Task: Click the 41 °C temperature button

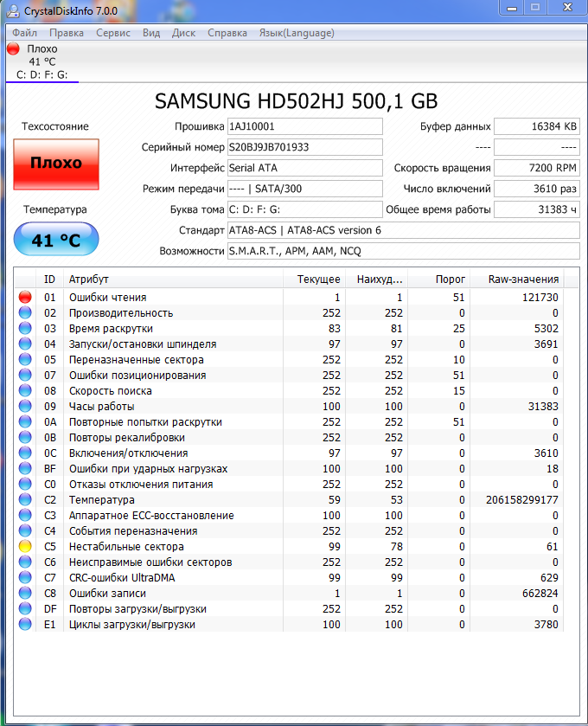Action: (x=56, y=240)
